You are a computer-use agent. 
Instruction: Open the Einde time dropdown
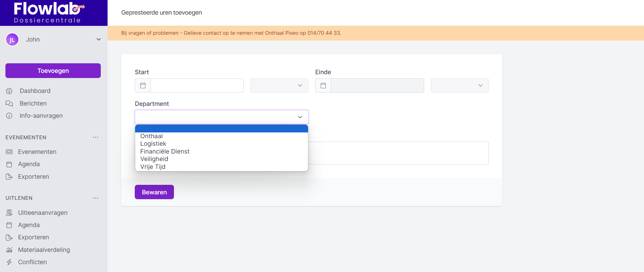pos(460,85)
